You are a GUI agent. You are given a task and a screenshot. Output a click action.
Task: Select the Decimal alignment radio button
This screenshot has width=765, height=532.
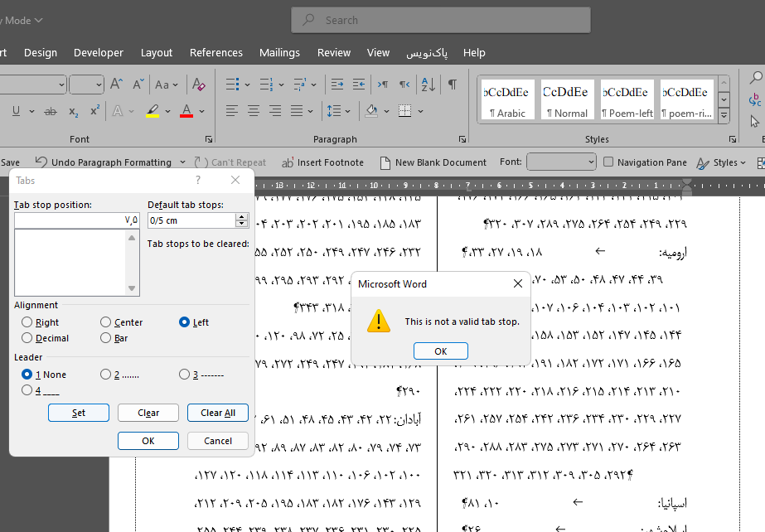pyautogui.click(x=28, y=338)
